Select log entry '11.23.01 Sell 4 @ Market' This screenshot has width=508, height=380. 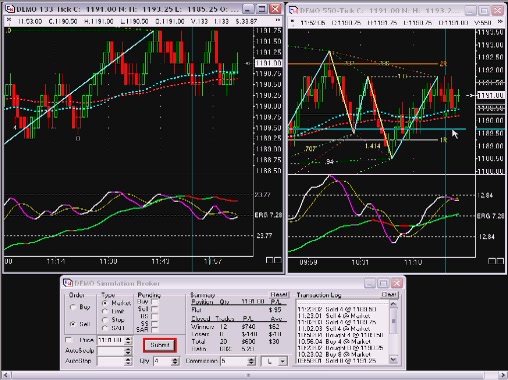click(334, 315)
